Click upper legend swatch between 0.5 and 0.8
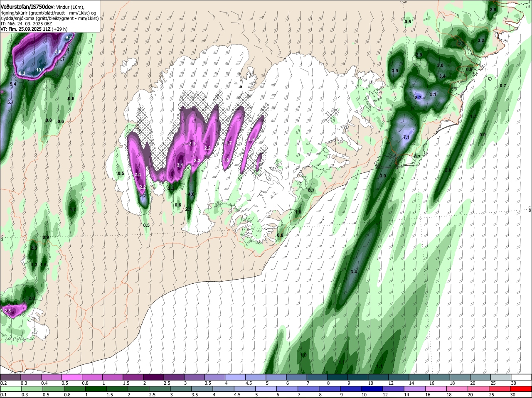This screenshot has width=532, height=398. 71,377
